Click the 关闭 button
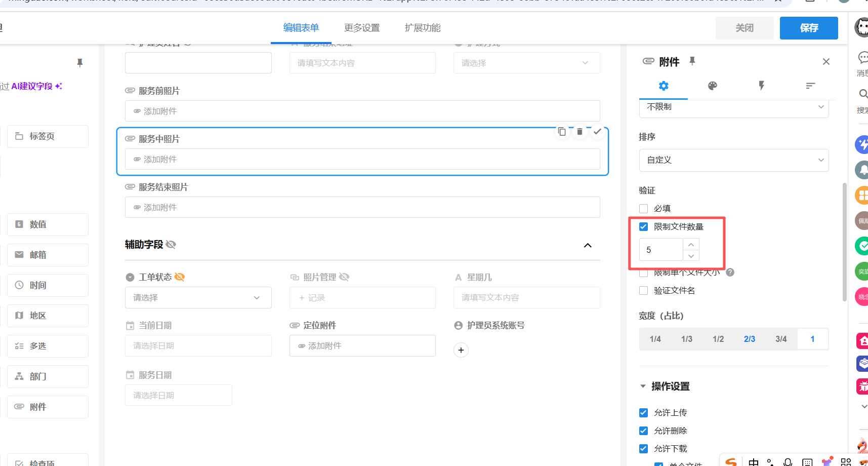 (744, 28)
